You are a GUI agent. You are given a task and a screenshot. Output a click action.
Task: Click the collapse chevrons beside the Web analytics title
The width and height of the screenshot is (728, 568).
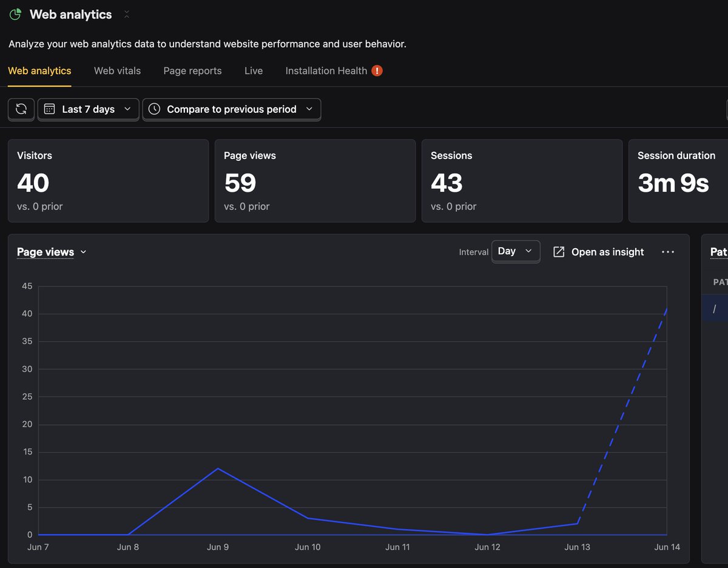pyautogui.click(x=126, y=15)
